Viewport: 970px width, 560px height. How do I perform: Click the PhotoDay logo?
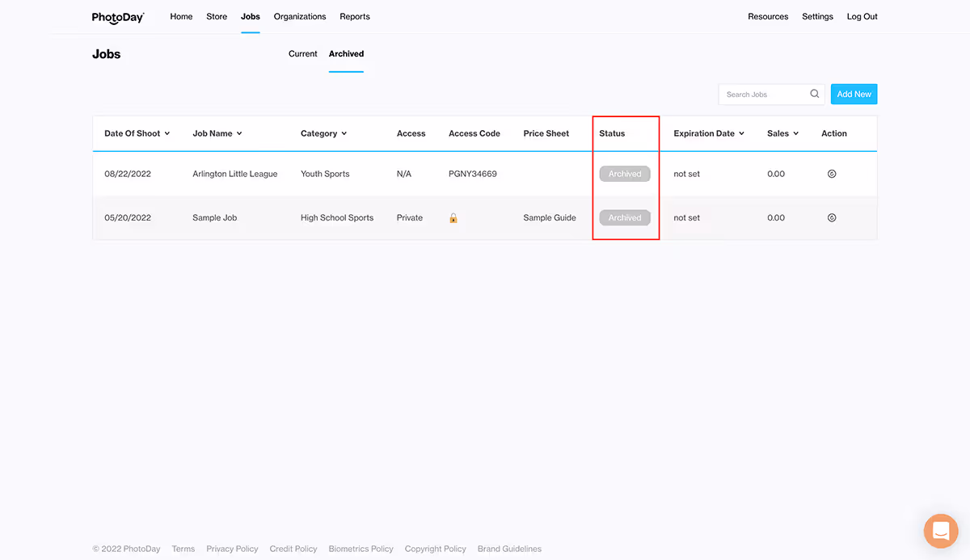pyautogui.click(x=118, y=17)
